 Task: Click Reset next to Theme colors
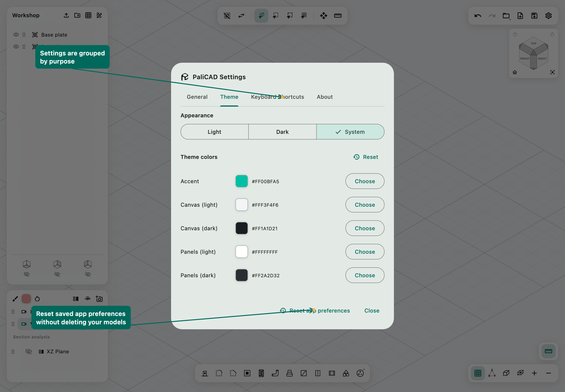point(366,157)
